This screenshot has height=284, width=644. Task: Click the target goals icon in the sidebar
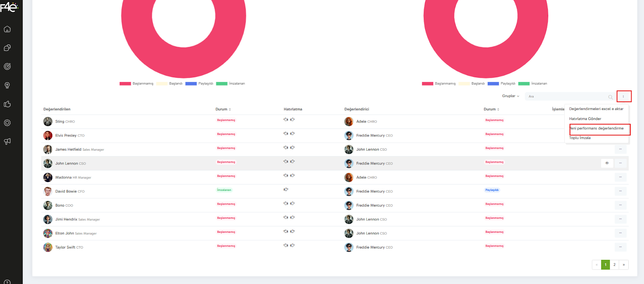pyautogui.click(x=7, y=66)
